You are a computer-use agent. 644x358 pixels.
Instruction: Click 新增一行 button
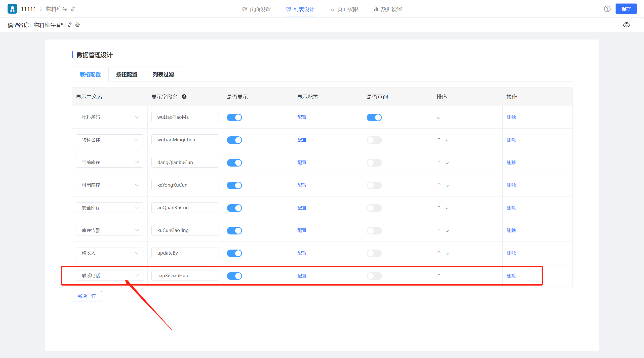coord(87,296)
